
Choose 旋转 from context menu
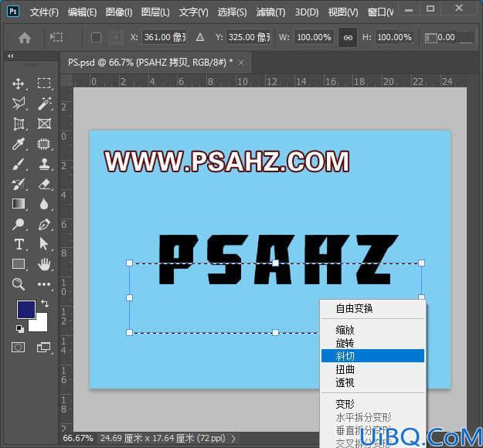(373, 343)
